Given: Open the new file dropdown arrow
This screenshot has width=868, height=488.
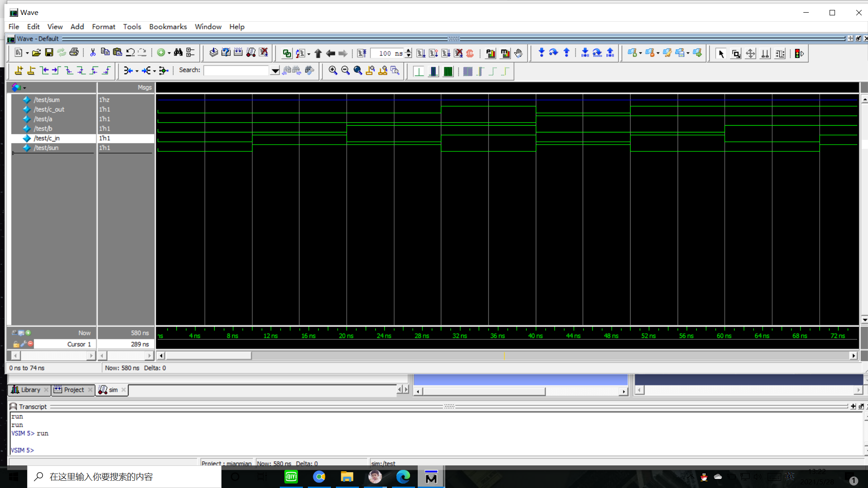Looking at the screenshot, I should click(x=27, y=53).
